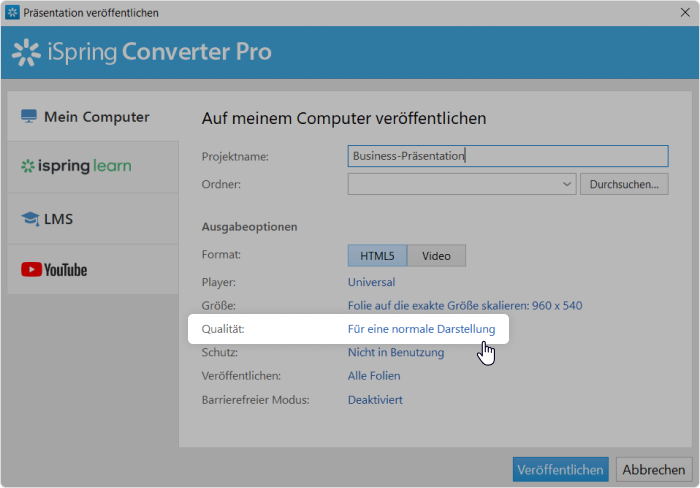Expand the Ordner dropdown arrow
Image resolution: width=700 pixels, height=488 pixels.
(567, 184)
